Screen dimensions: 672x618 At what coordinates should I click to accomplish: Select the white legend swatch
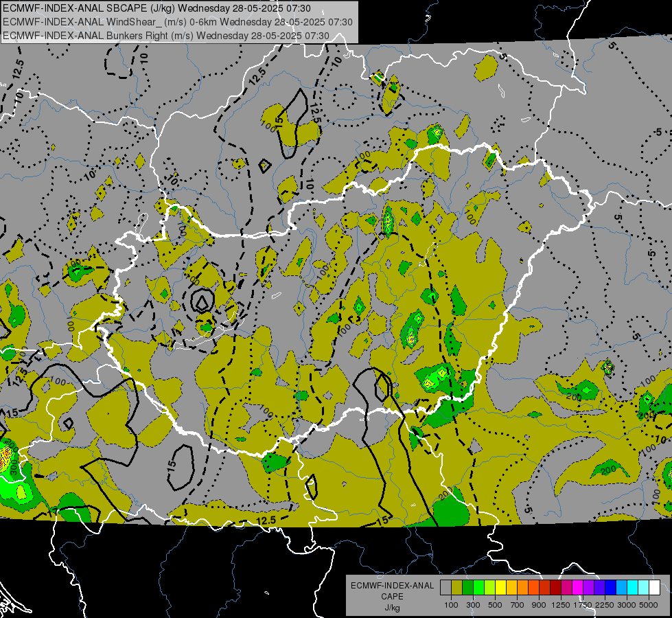(654, 588)
